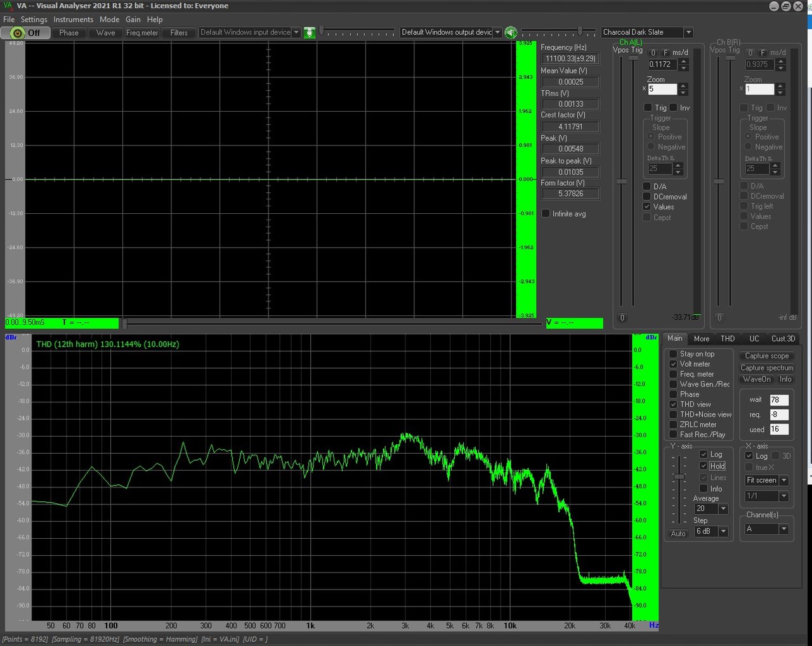
Task: Open Step dropdown showing 6 dB
Action: (711, 531)
